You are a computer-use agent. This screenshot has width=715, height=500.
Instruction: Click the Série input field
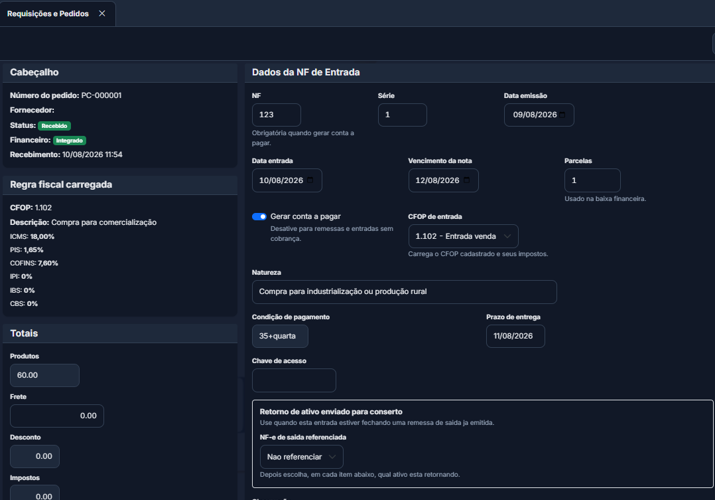click(x=402, y=115)
